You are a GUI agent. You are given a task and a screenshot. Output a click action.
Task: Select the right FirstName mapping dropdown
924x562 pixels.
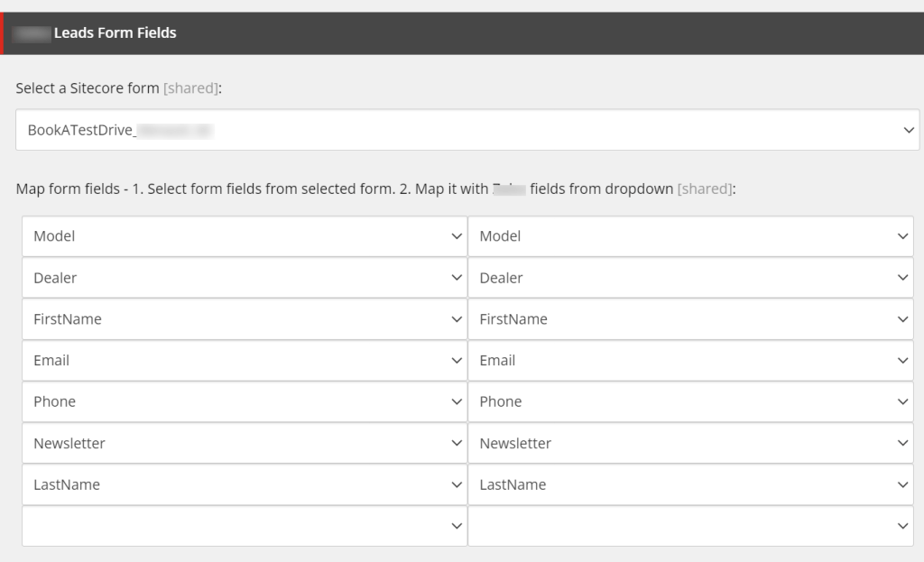click(690, 319)
